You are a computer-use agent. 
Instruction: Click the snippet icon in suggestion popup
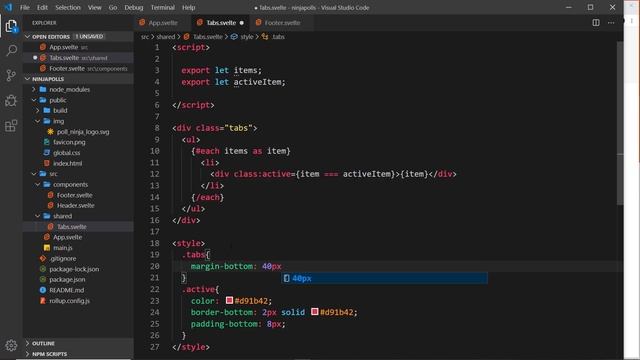pos(287,278)
